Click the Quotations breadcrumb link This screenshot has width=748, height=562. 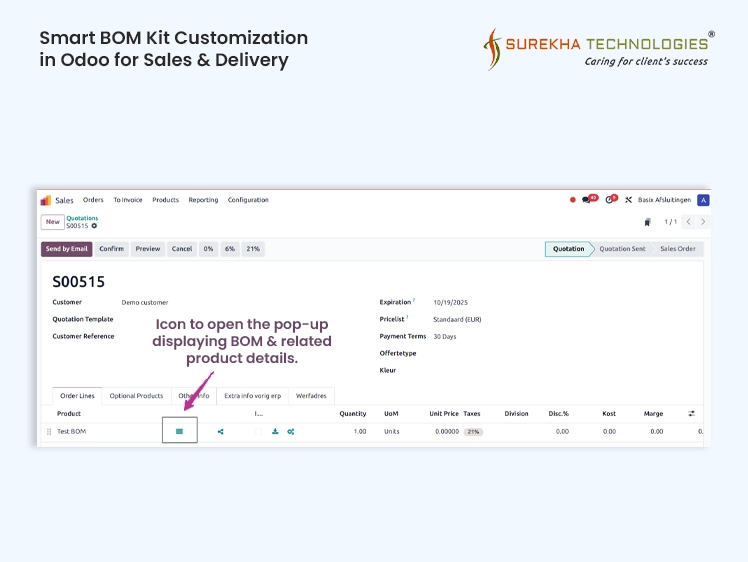pos(82,218)
